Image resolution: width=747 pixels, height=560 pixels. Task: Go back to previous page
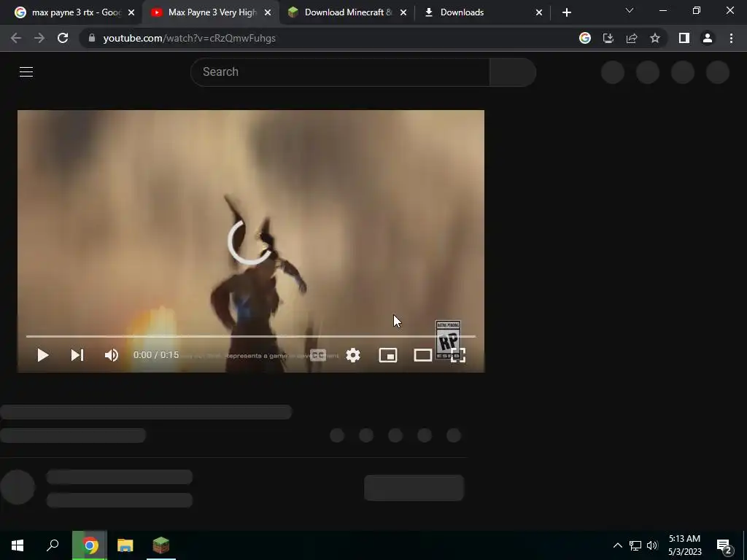pos(16,38)
